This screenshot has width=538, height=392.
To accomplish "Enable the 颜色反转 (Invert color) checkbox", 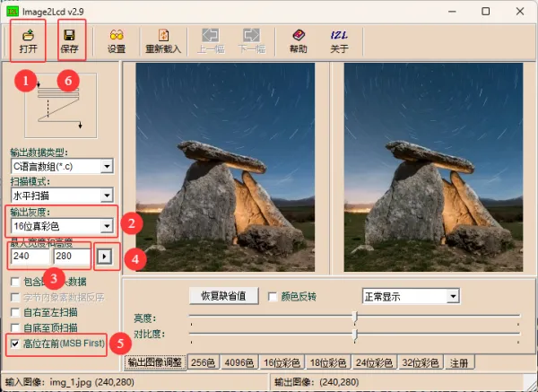I will point(273,296).
